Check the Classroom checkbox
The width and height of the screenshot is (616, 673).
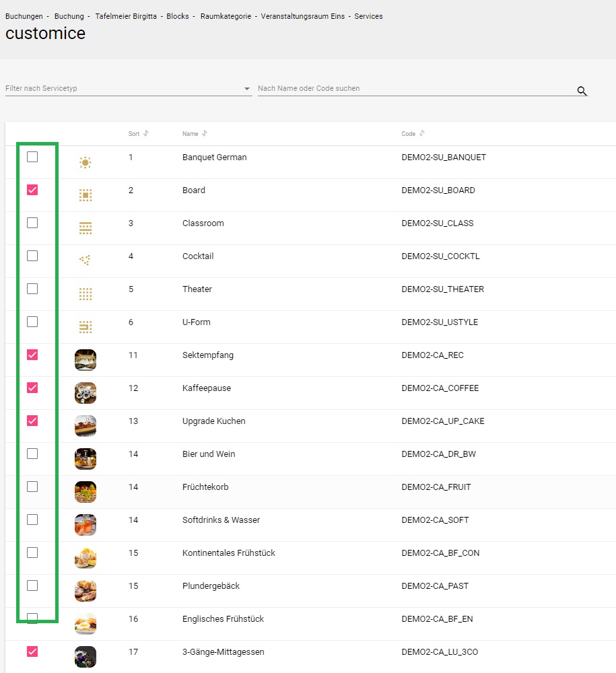coord(32,223)
